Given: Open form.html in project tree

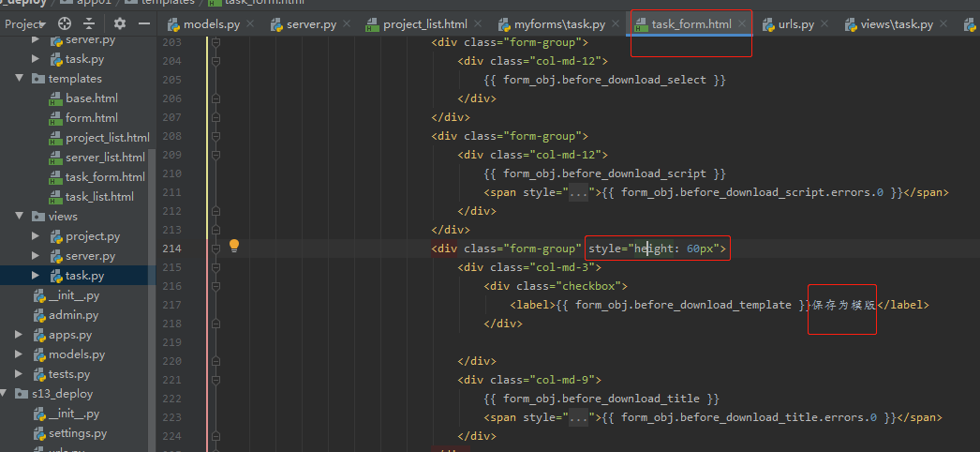Looking at the screenshot, I should click(91, 117).
